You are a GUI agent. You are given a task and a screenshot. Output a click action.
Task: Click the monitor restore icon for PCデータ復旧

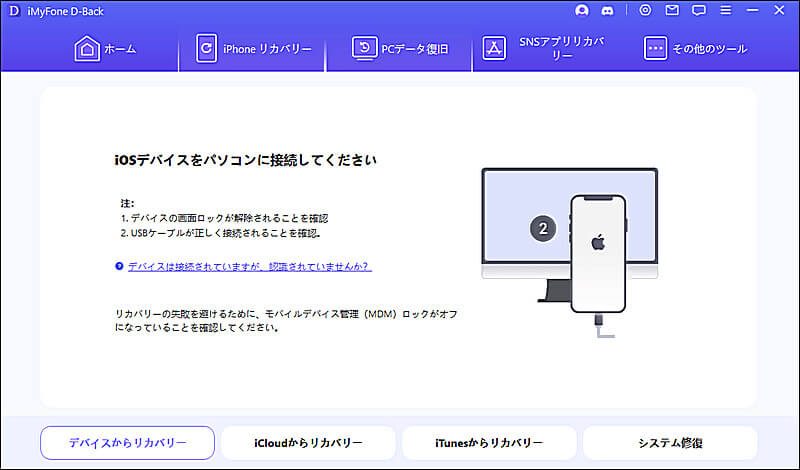pos(364,48)
